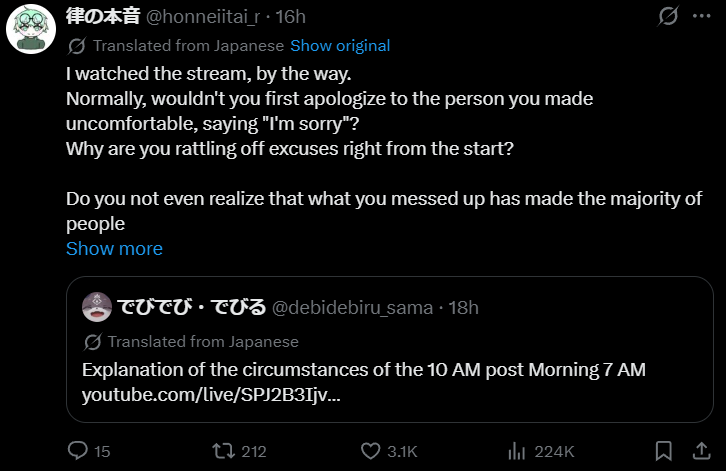
Task: Show original Japanese text
Action: coord(340,46)
